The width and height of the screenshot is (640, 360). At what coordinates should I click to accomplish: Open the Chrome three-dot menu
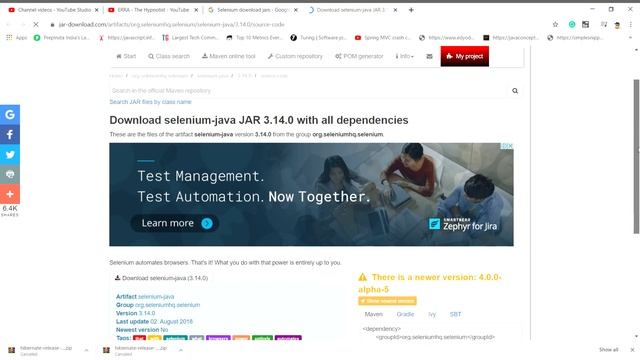click(630, 24)
